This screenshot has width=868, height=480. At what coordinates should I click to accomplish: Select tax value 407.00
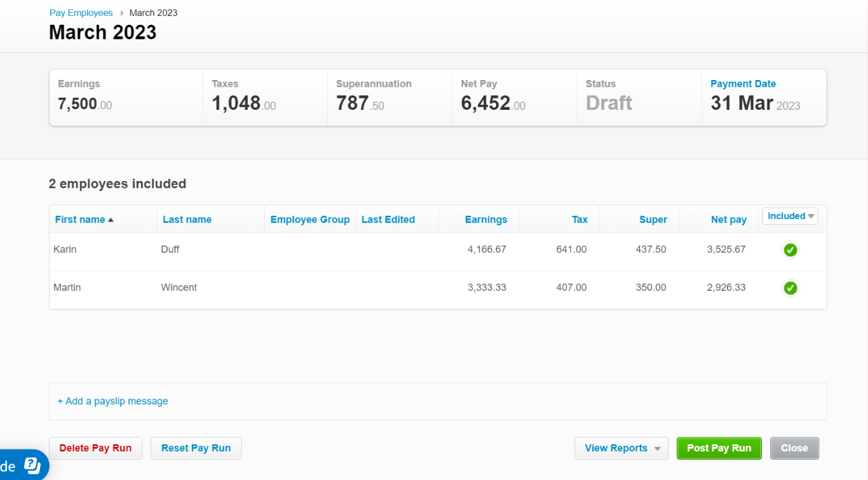point(571,288)
